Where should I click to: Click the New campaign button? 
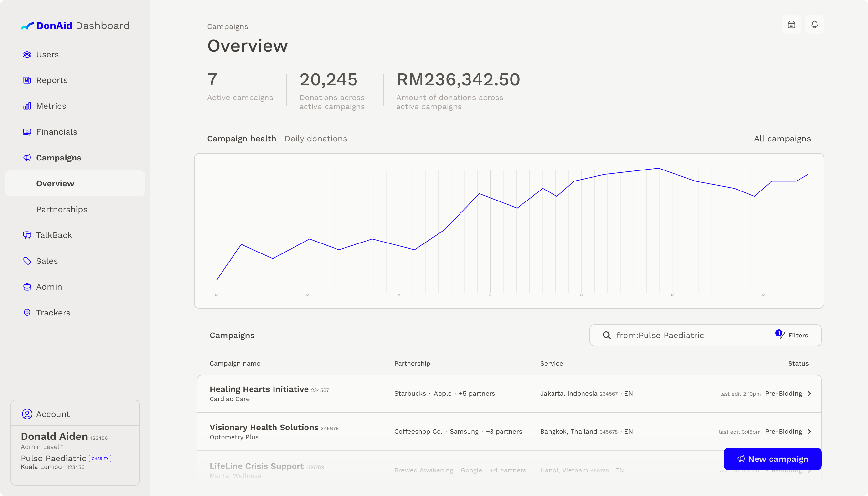tap(772, 459)
